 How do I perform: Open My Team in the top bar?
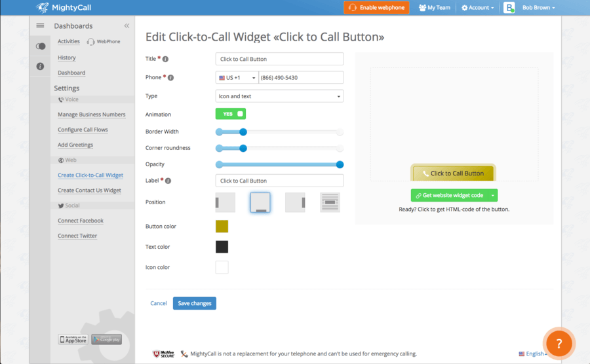click(x=435, y=7)
